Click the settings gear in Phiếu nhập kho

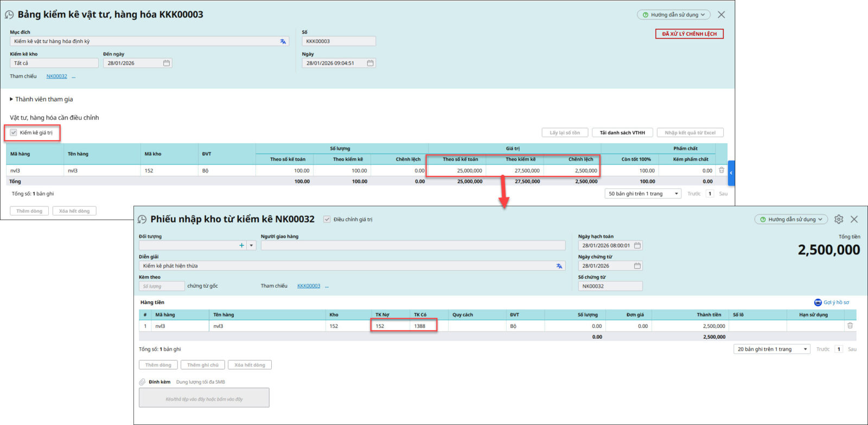click(839, 219)
